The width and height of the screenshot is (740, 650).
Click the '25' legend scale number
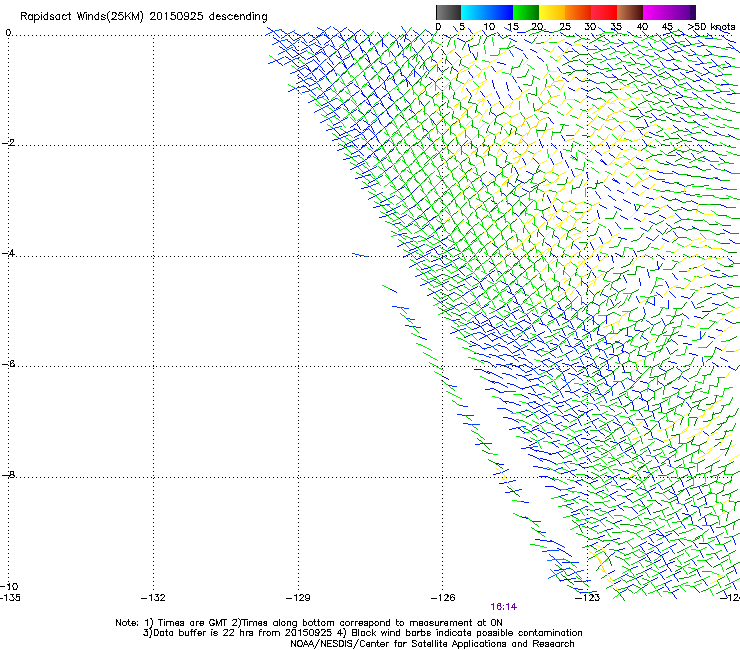click(565, 27)
